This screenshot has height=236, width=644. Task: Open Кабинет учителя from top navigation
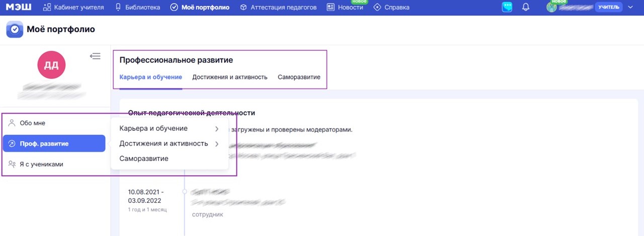pyautogui.click(x=73, y=7)
